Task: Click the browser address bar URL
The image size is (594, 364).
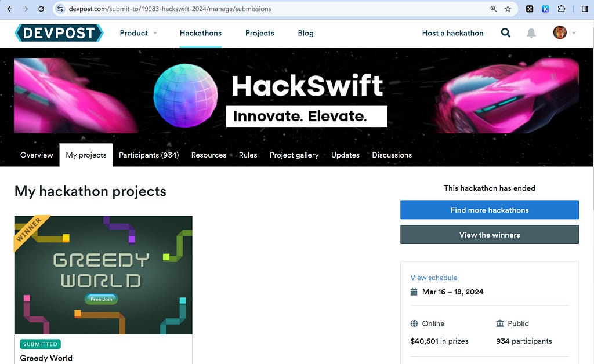Action: pyautogui.click(x=170, y=9)
